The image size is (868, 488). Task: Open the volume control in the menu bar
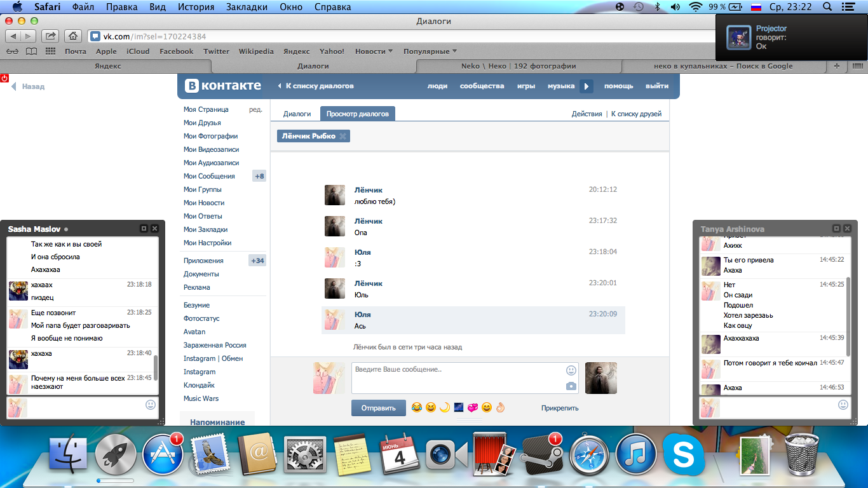675,7
